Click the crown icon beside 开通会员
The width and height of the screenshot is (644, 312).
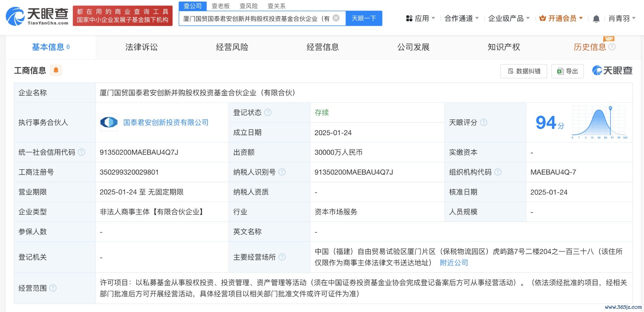pos(542,18)
